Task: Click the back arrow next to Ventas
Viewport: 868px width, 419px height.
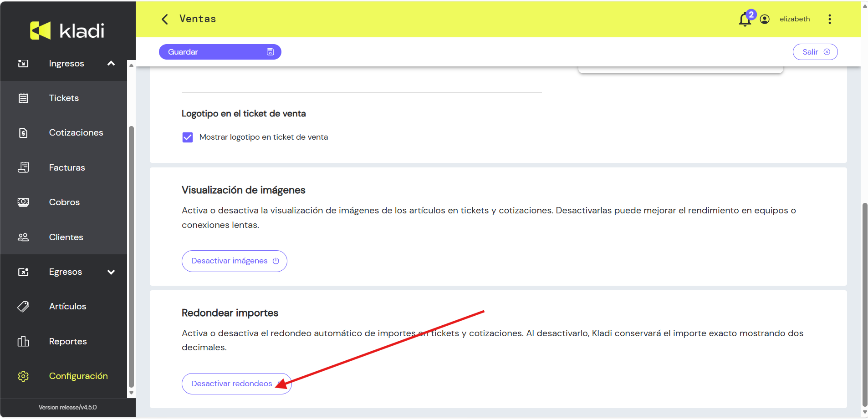Action: (x=165, y=19)
